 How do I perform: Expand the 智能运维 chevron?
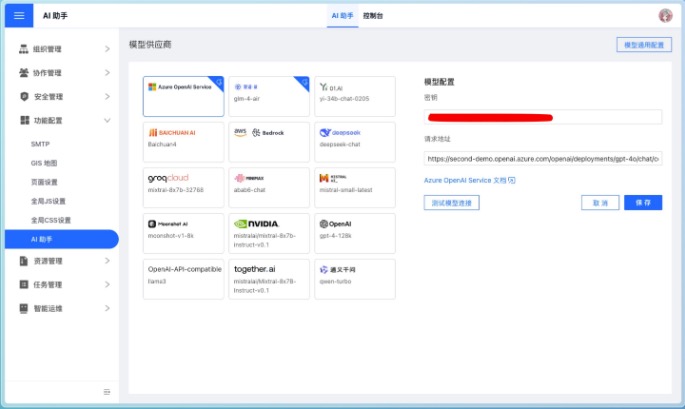(107, 308)
